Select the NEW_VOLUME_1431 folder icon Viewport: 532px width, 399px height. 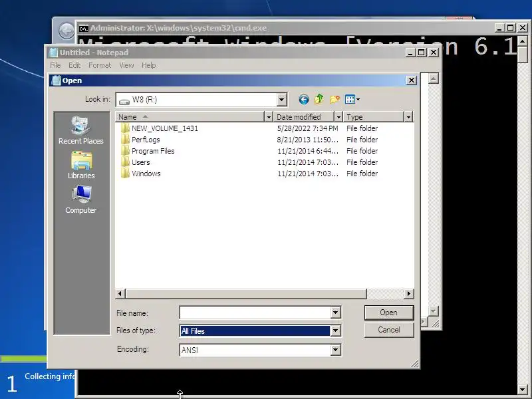[x=125, y=128]
